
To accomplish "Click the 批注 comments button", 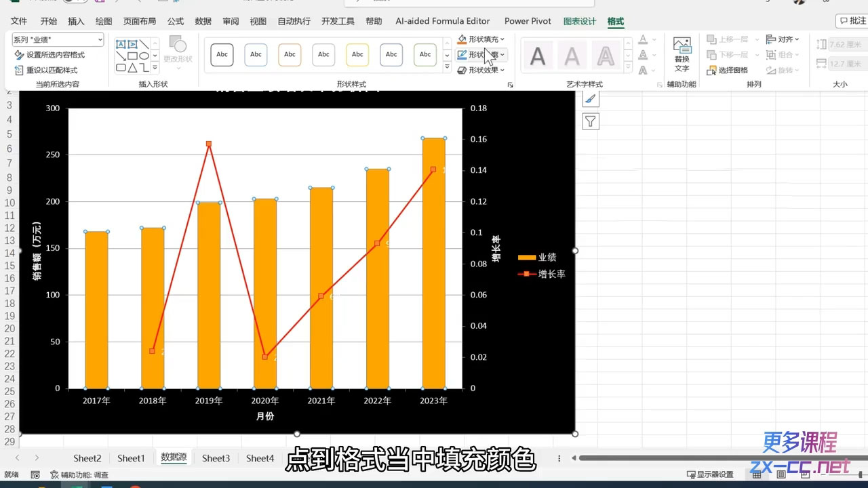I will 852,21.
